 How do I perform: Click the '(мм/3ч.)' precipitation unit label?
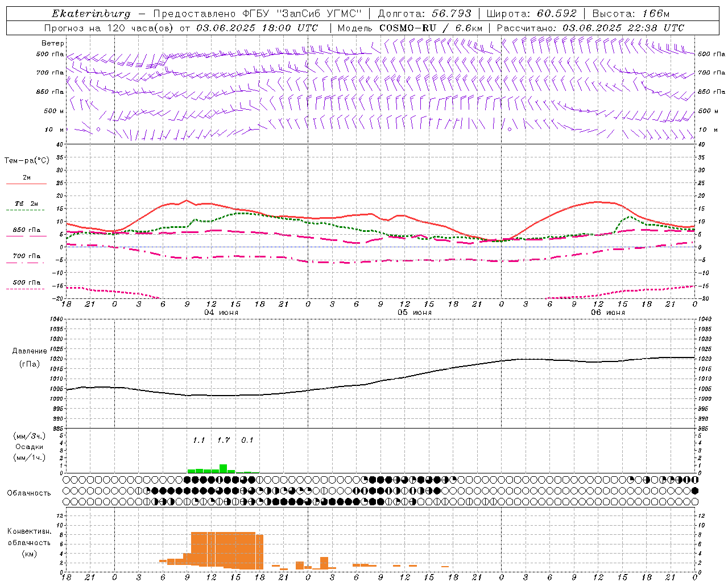29,436
